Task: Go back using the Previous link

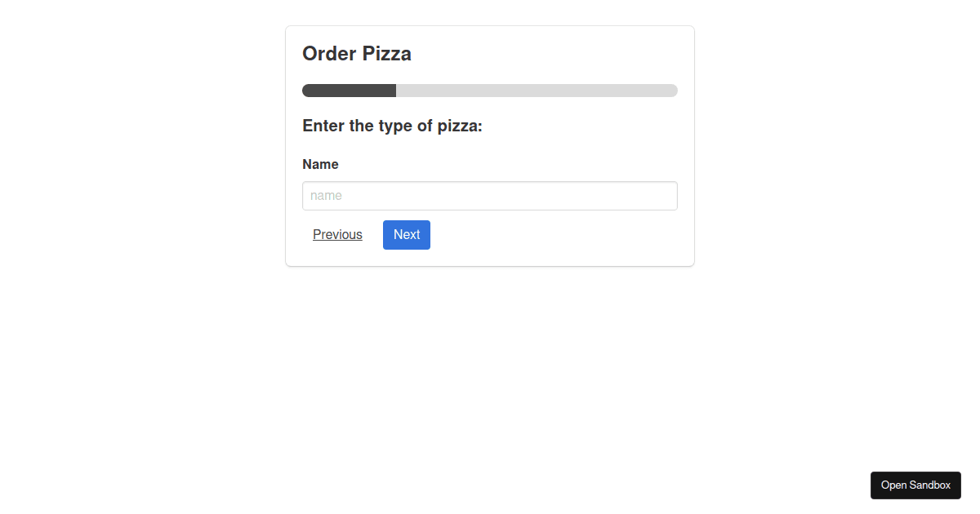Action: pos(337,235)
